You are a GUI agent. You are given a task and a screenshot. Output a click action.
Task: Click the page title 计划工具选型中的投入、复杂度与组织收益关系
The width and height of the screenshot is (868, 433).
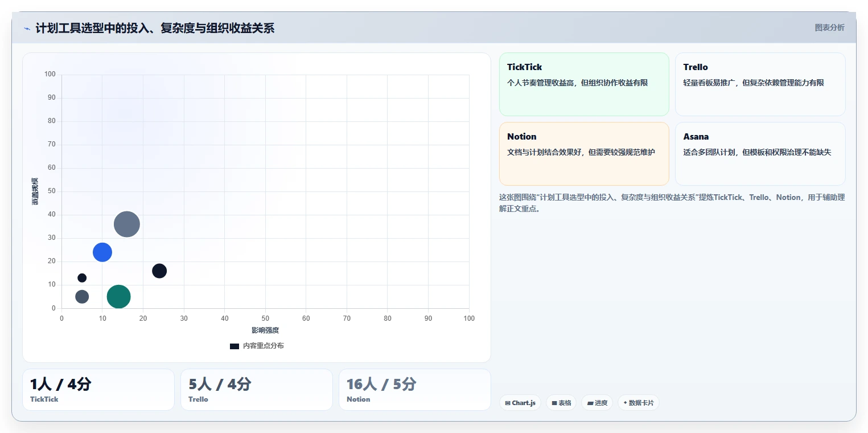(155, 28)
